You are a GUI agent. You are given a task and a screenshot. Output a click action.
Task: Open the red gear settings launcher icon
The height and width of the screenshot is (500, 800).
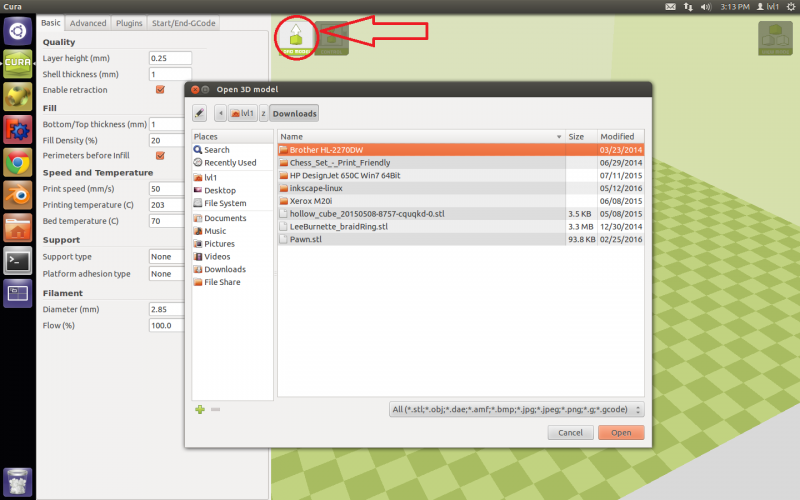coord(18,130)
